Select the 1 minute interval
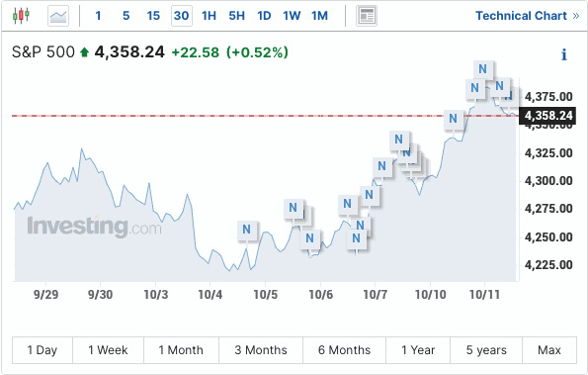Image resolution: width=588 pixels, height=375 pixels. pyautogui.click(x=98, y=16)
